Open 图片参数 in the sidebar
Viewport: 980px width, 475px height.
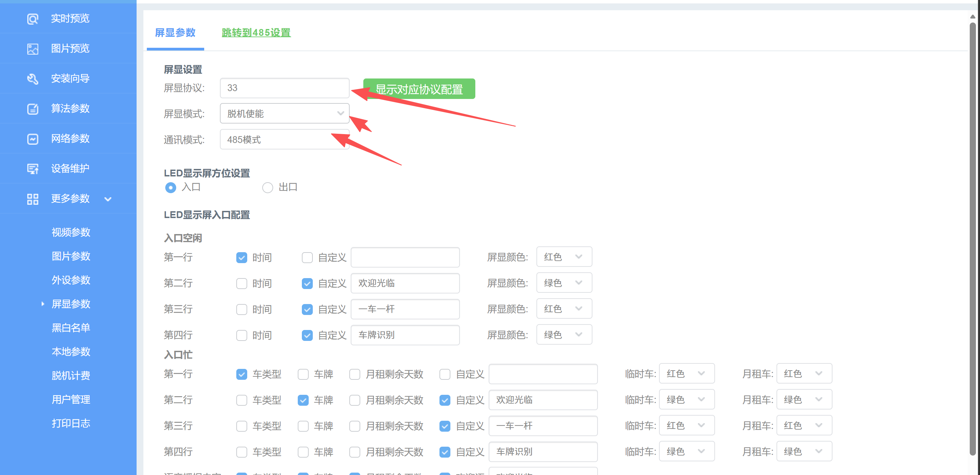pos(71,256)
